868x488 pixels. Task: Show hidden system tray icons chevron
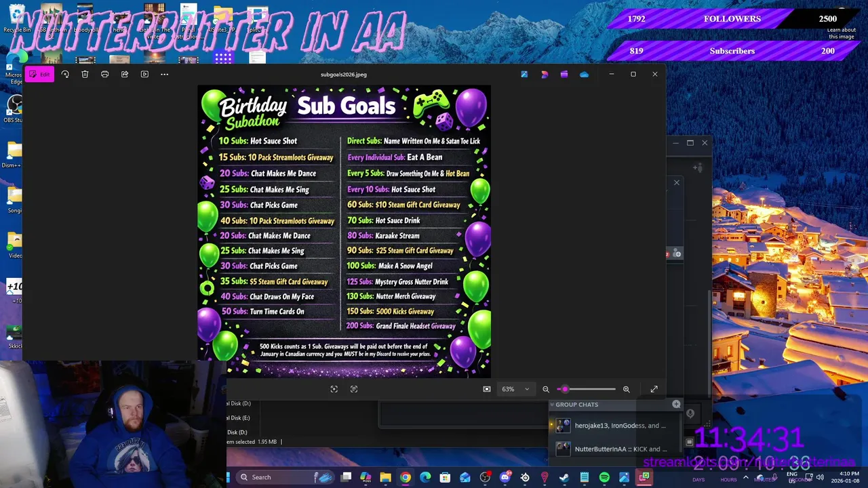click(745, 477)
